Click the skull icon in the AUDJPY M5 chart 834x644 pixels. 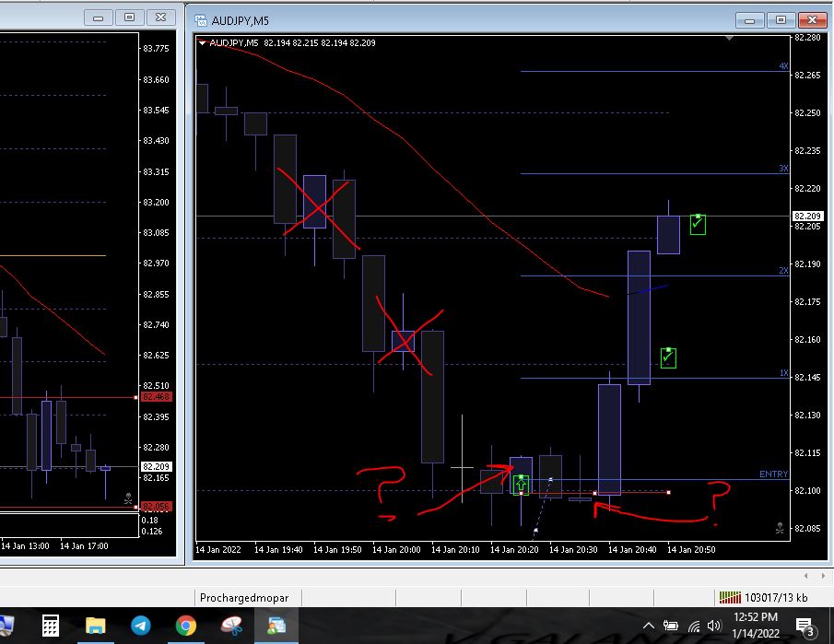780,528
